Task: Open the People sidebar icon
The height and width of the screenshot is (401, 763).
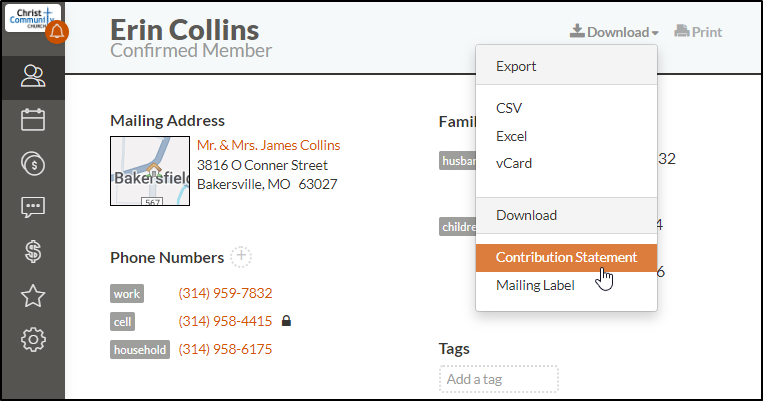Action: 33,76
